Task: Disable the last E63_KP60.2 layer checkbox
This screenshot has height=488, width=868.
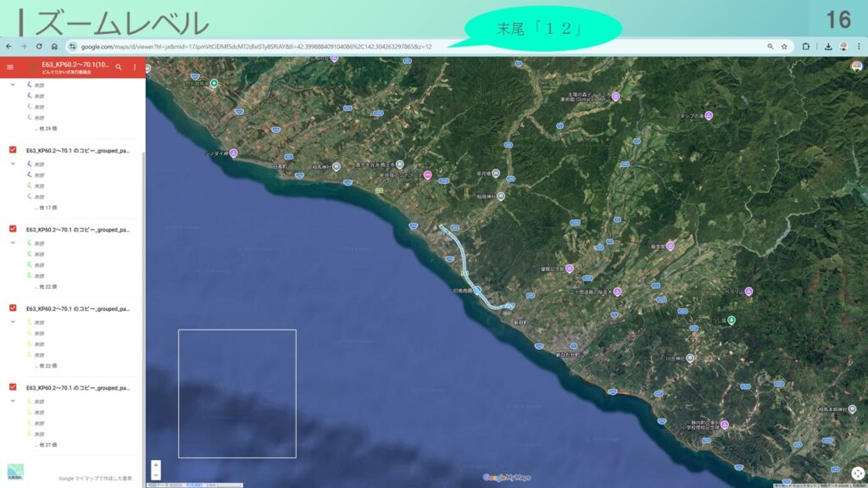Action: [x=13, y=387]
